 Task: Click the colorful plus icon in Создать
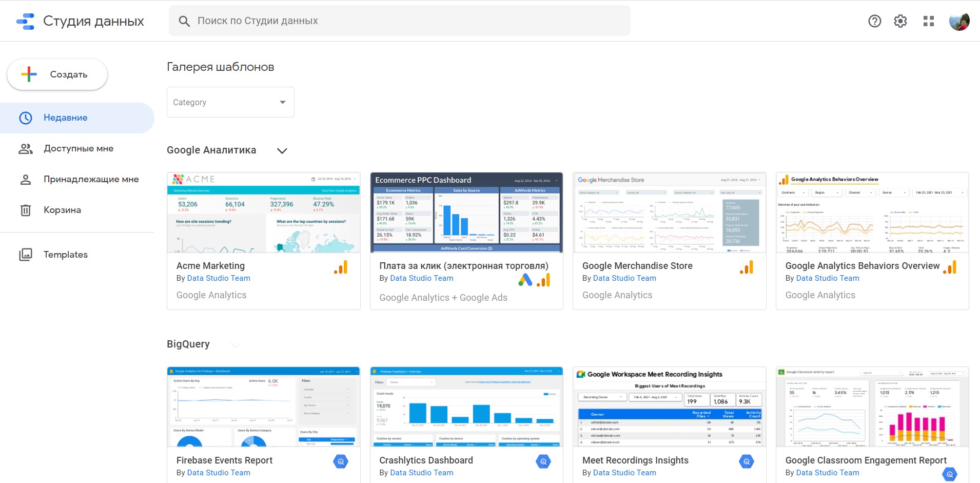[29, 74]
